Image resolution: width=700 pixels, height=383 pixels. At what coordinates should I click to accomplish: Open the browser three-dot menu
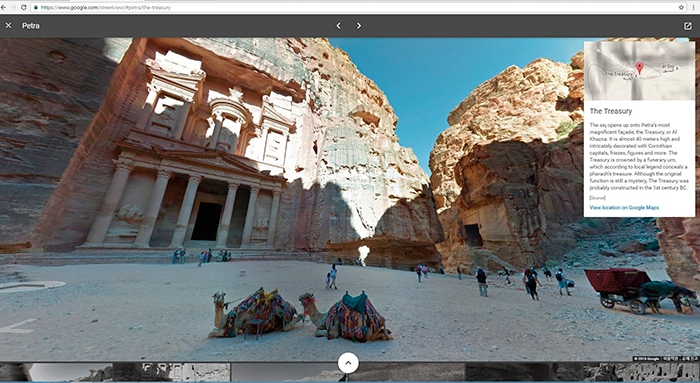[x=693, y=7]
